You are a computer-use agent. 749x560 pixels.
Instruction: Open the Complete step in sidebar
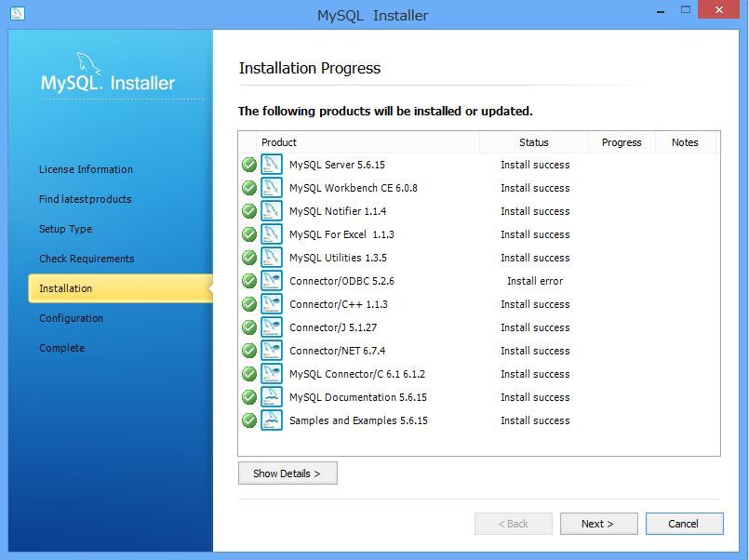(x=62, y=348)
